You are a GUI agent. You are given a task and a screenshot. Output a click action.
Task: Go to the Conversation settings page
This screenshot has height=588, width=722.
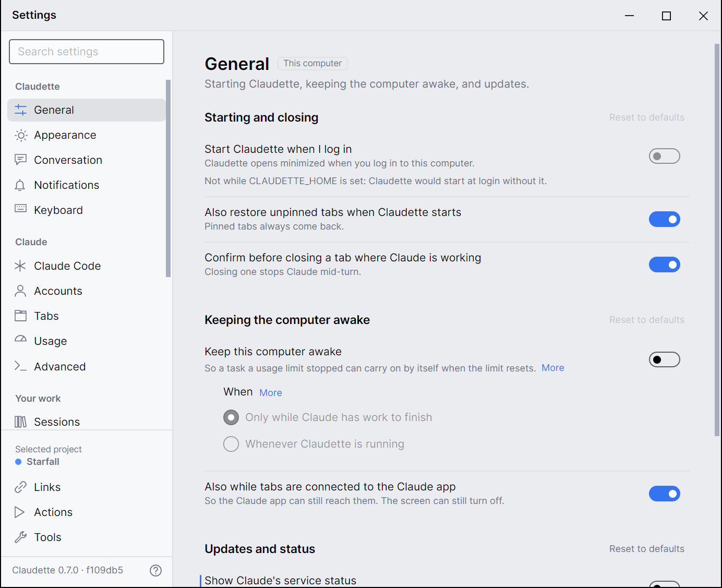[87, 160]
